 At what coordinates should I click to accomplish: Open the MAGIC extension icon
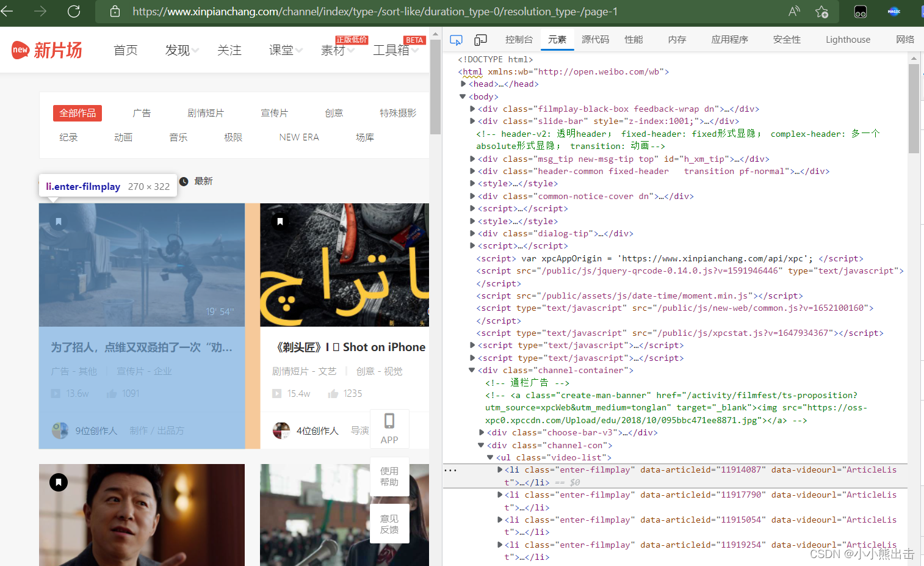click(894, 12)
